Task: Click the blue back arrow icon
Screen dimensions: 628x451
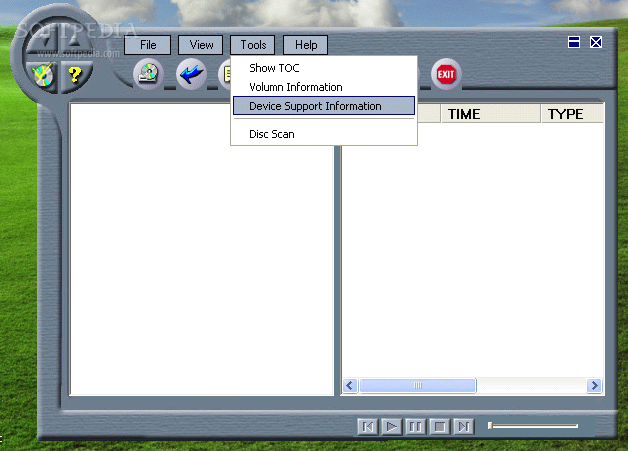Action: point(191,74)
